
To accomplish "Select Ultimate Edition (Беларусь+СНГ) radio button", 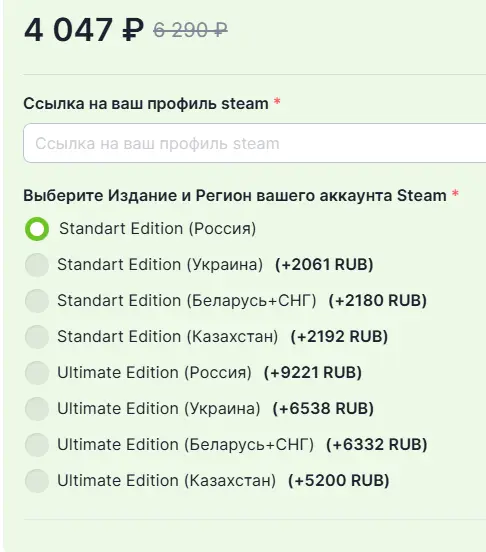I will pos(37,445).
